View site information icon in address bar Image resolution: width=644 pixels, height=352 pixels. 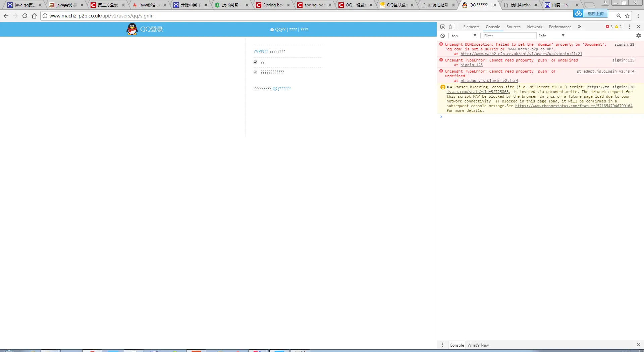tap(45, 16)
